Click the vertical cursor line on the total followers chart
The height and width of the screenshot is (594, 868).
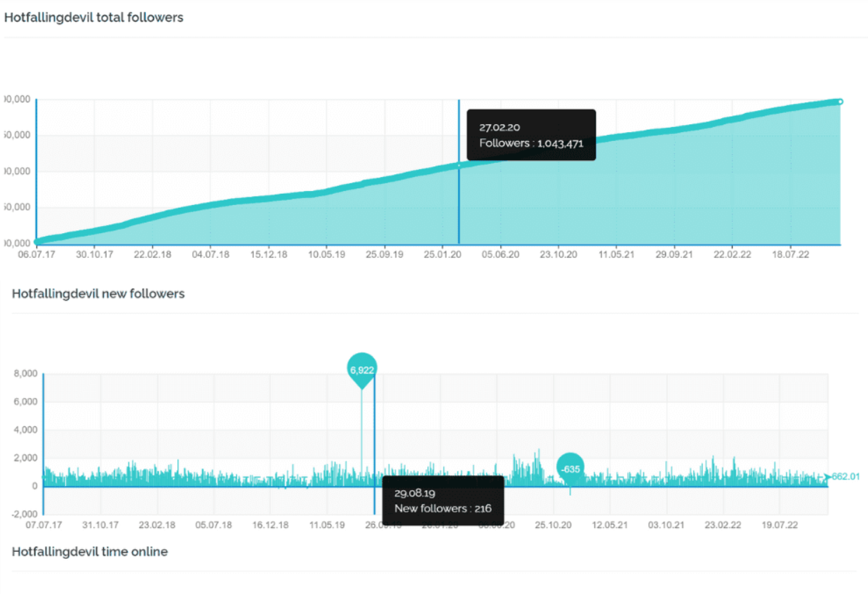(459, 172)
